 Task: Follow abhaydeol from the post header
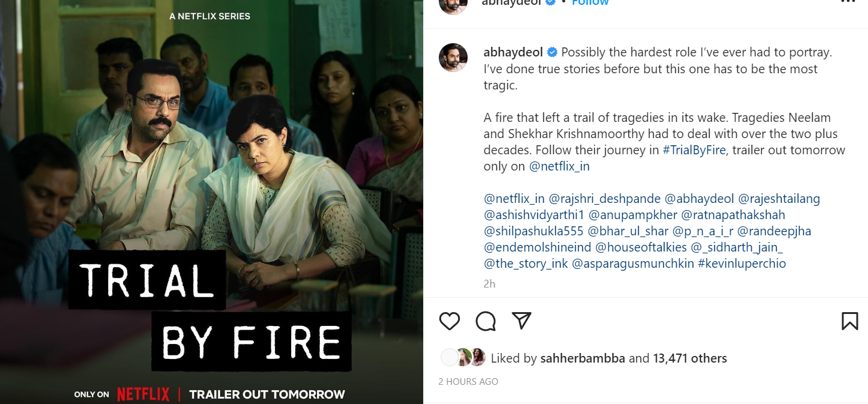(589, 2)
